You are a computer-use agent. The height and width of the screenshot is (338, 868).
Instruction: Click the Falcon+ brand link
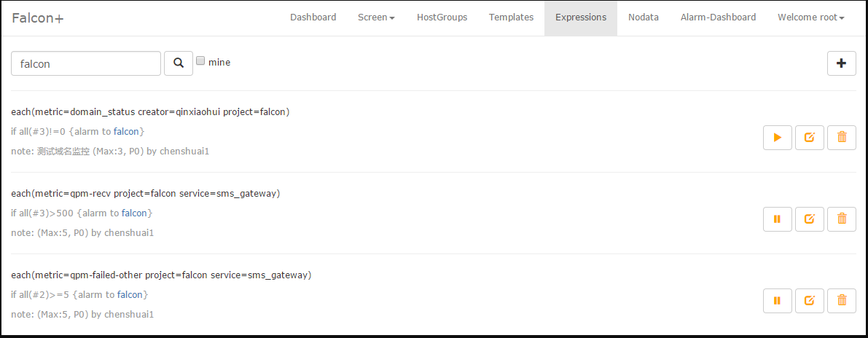click(x=38, y=18)
